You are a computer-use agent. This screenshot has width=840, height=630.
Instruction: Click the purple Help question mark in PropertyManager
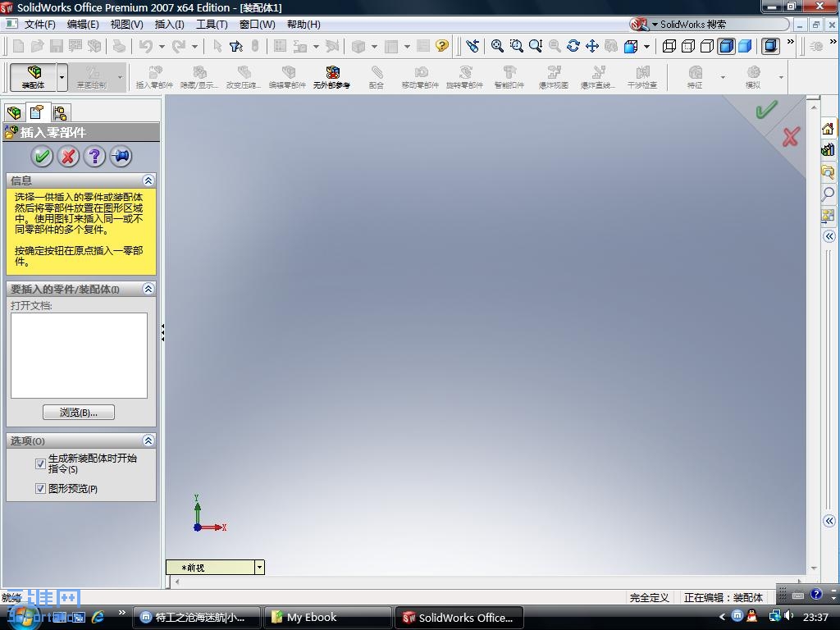[94, 157]
